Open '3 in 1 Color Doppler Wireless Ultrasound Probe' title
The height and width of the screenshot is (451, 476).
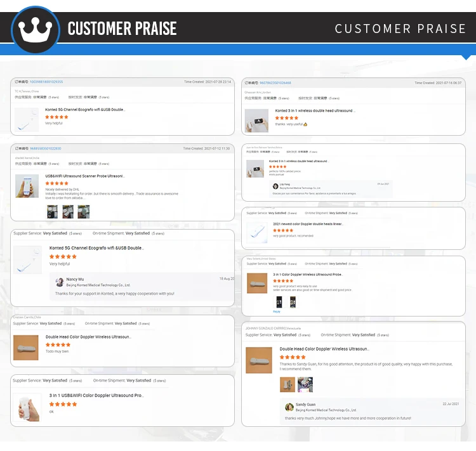(x=308, y=275)
